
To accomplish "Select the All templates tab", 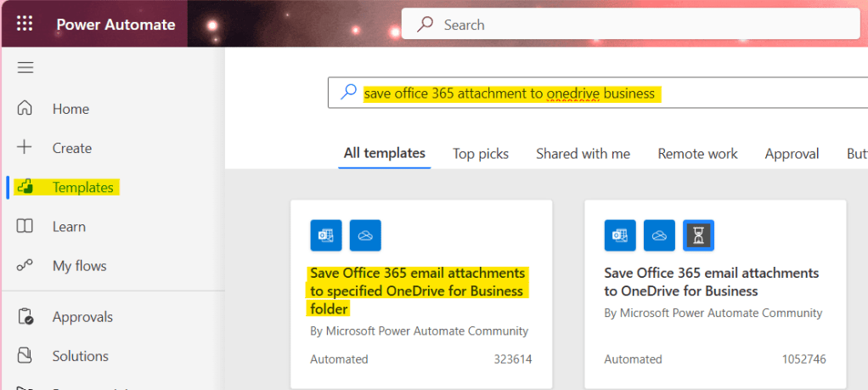I will (384, 154).
